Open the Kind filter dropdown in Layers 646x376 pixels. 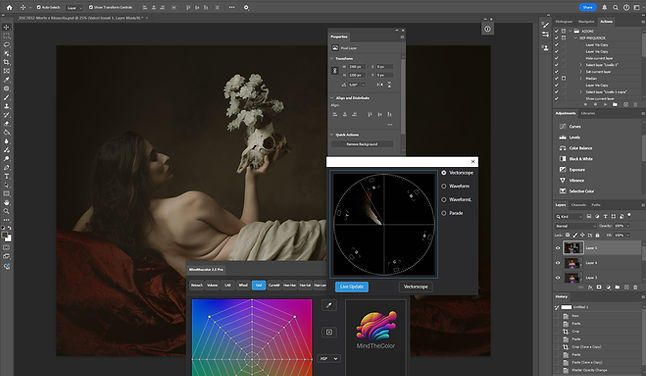tap(569, 217)
